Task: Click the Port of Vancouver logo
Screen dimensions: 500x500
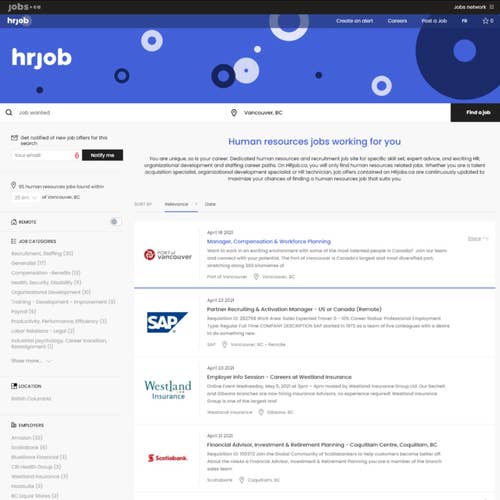Action: click(x=168, y=255)
